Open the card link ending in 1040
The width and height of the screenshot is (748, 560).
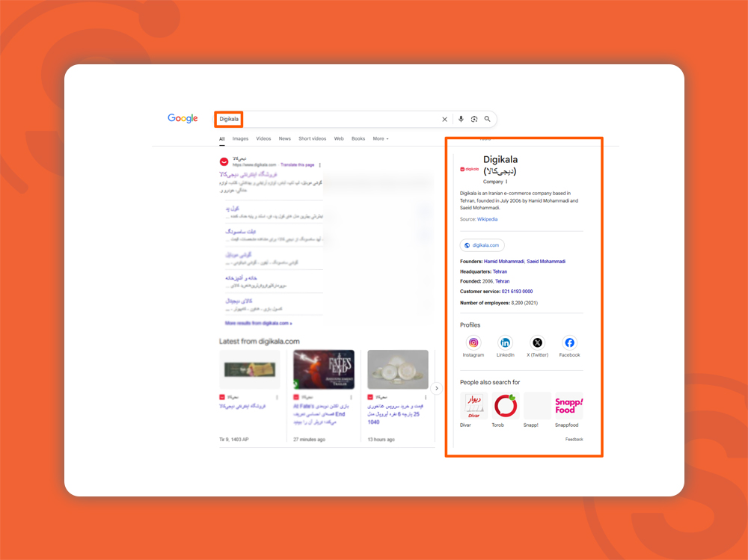[395, 414]
